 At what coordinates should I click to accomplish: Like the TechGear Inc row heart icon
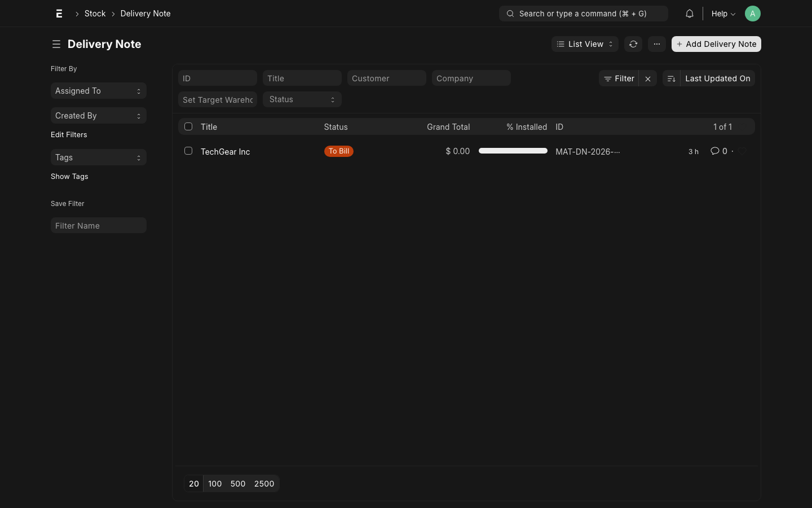743,151
